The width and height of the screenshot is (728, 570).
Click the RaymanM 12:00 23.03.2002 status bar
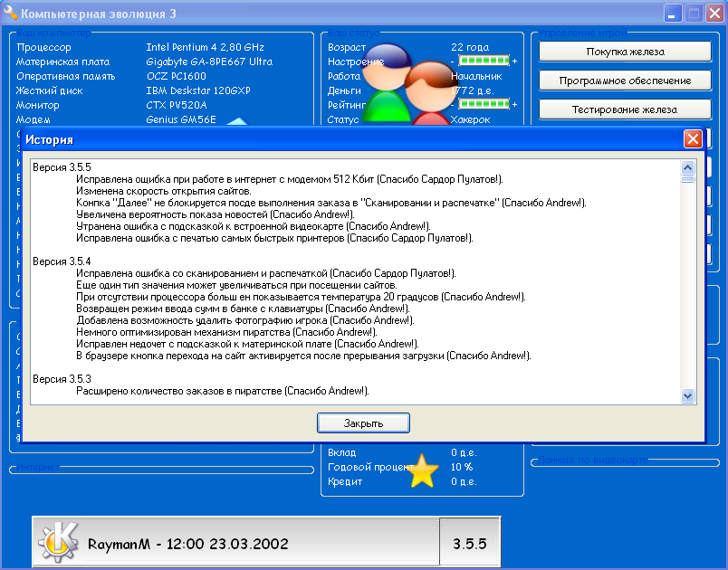(235, 543)
